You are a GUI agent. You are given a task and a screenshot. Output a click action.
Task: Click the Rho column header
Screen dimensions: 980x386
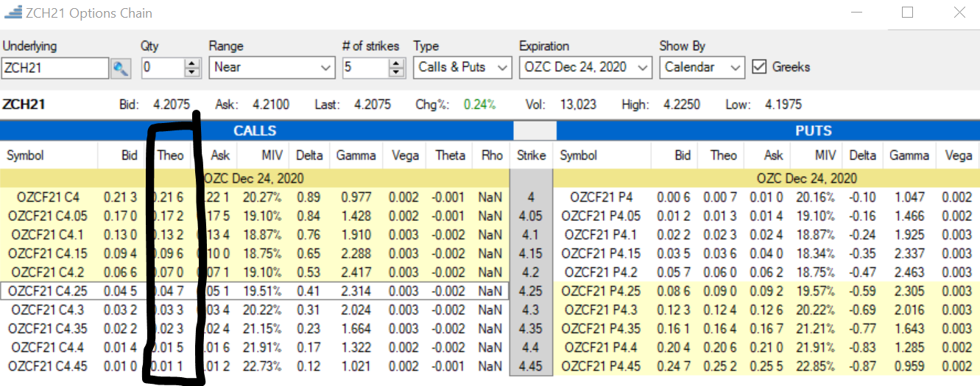[491, 155]
